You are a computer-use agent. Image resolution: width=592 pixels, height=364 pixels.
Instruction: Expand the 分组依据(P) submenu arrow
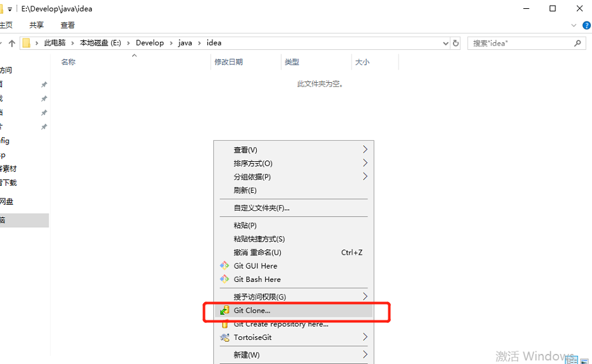[365, 176]
